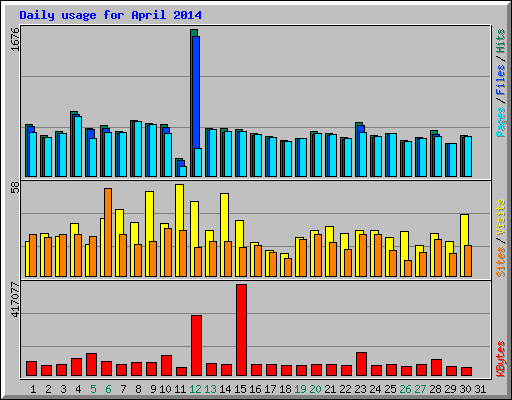Select day label 16 on the x-axis
The width and height of the screenshot is (512, 400).
[255, 389]
